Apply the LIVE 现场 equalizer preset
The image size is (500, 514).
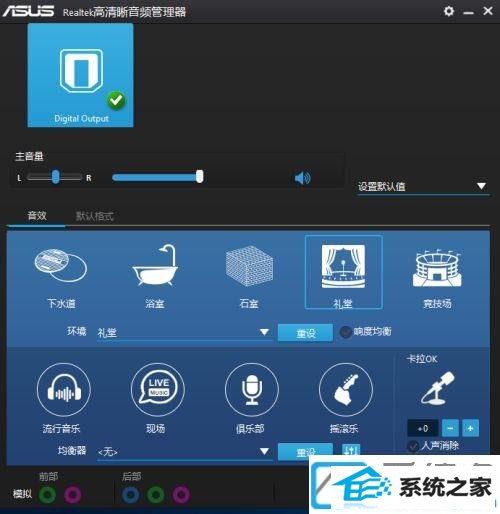158,390
